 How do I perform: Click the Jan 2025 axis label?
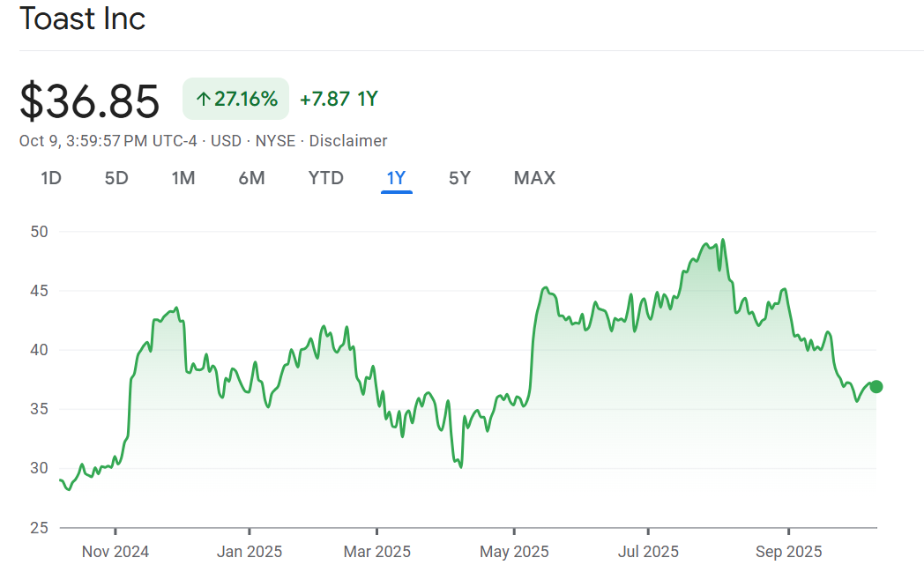pyautogui.click(x=250, y=552)
